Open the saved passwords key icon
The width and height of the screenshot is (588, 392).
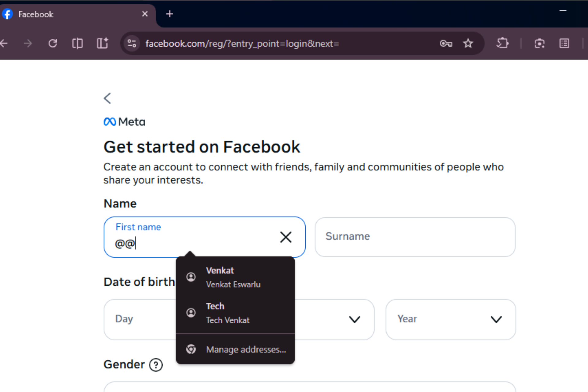click(446, 43)
